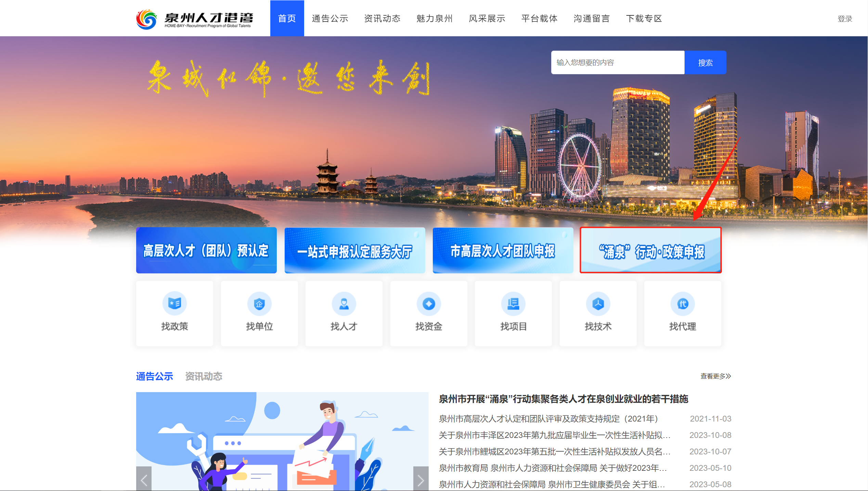Click the 找技术 technology icon
Viewport: 868px width, 491px height.
pyautogui.click(x=598, y=303)
